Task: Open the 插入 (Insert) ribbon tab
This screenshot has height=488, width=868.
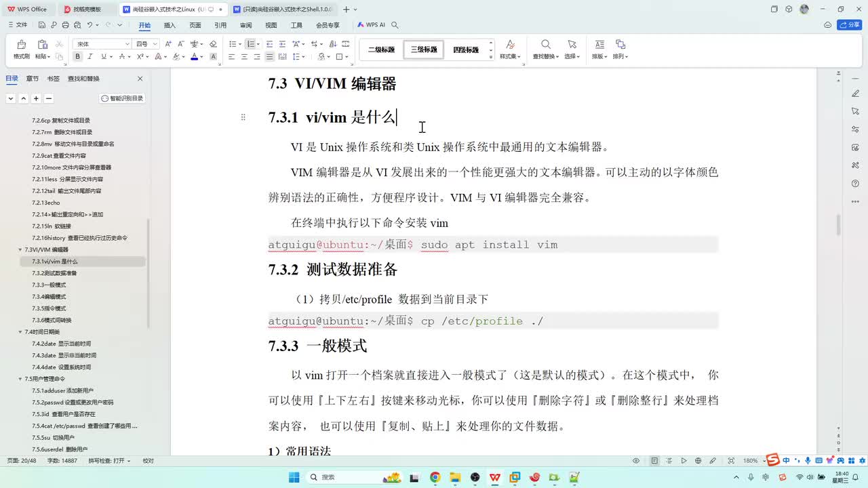Action: point(170,25)
